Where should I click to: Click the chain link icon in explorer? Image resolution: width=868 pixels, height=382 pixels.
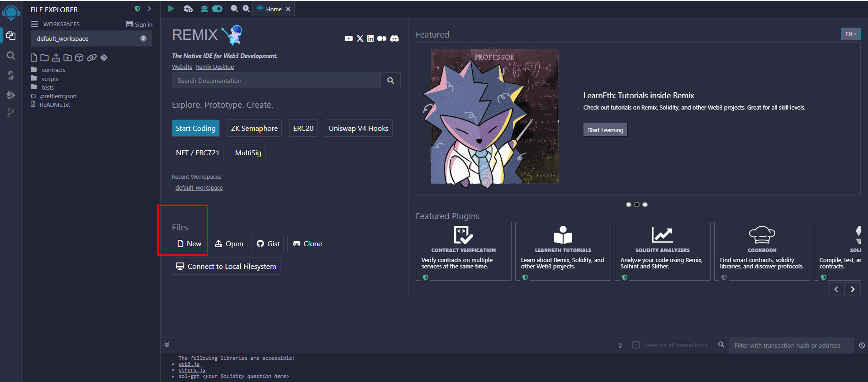92,57
